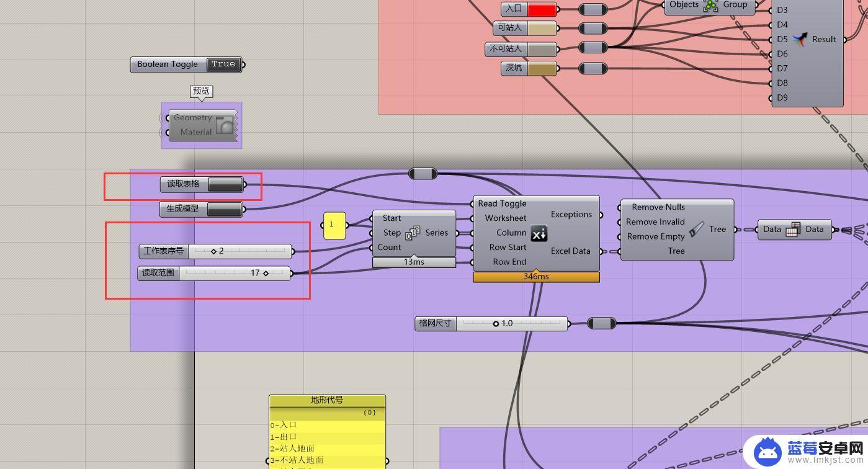Click the Series output label
Viewport: 868px width, 469px height.
[437, 233]
